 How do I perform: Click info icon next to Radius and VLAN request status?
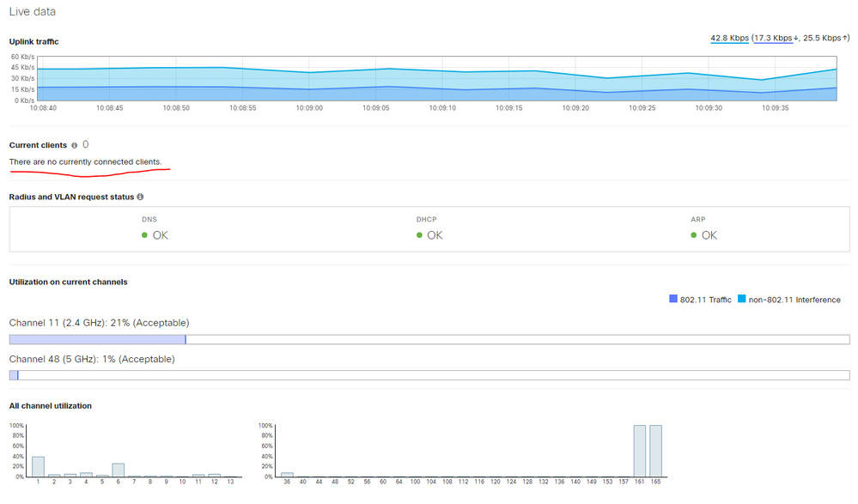click(x=140, y=197)
